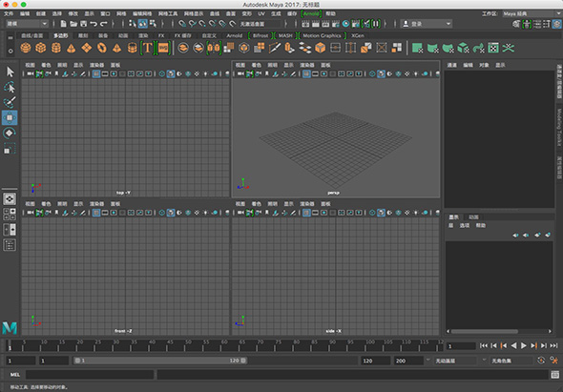The height and width of the screenshot is (392, 563).
Task: Click the MEL command line input field
Action: [90, 375]
